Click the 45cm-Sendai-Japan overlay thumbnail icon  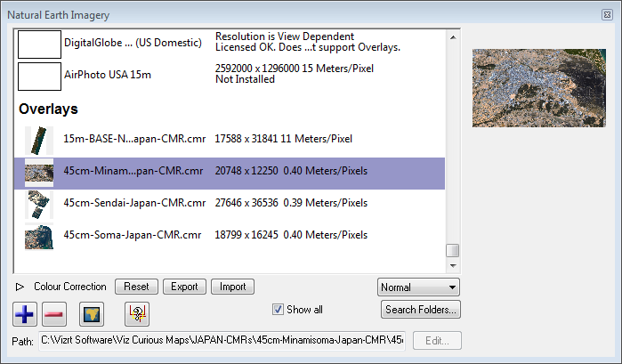pyautogui.click(x=39, y=203)
